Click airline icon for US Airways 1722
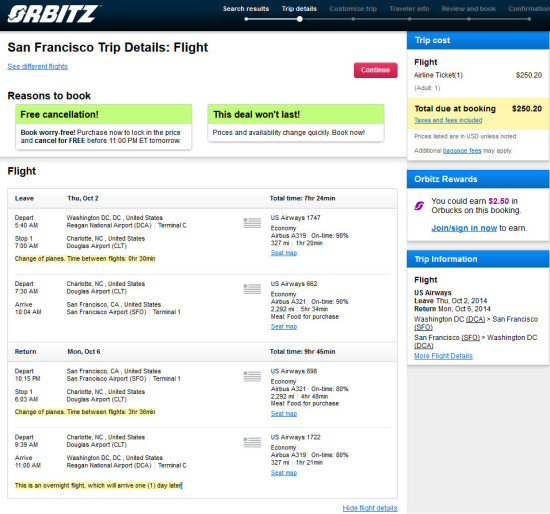This screenshot has height=514, width=550. (252, 442)
